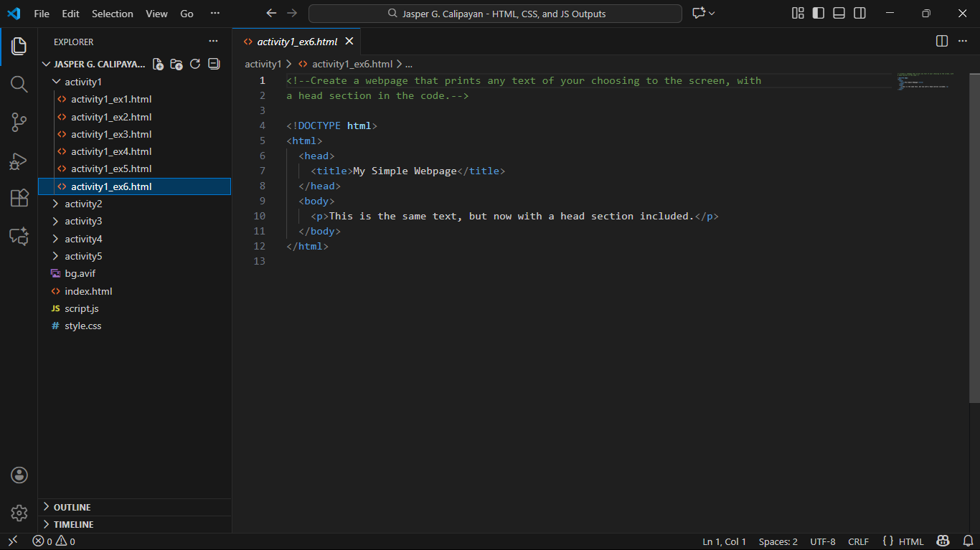Toggle the secondary side bar visibility
This screenshot has width=980, height=550.
pos(859,14)
